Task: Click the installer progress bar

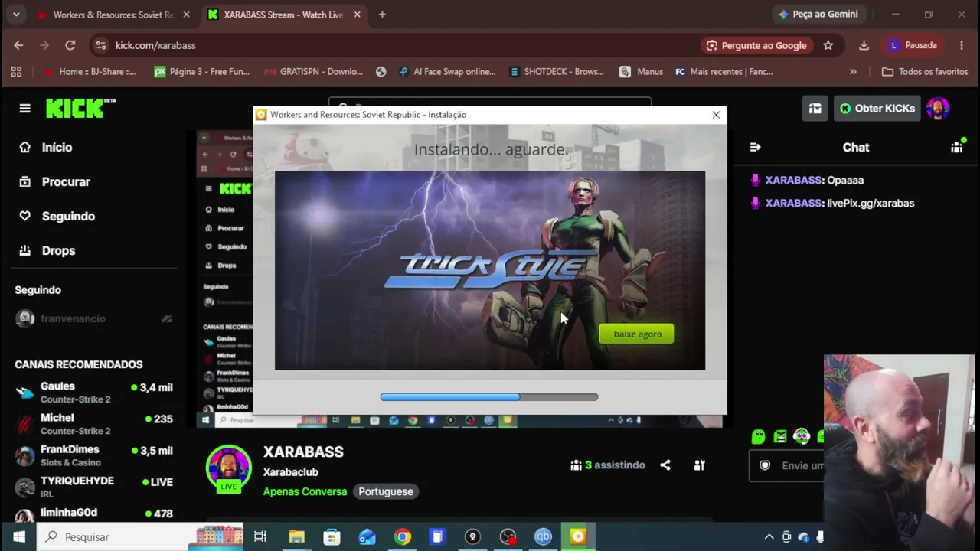Action: point(489,396)
